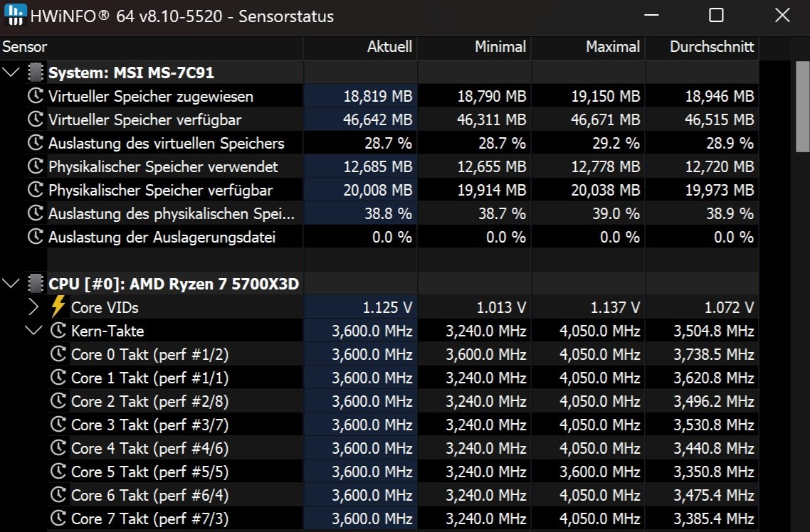This screenshot has width=810, height=532.
Task: Collapse the CPU [#0] AMD Ryzen group
Action: pos(11,284)
